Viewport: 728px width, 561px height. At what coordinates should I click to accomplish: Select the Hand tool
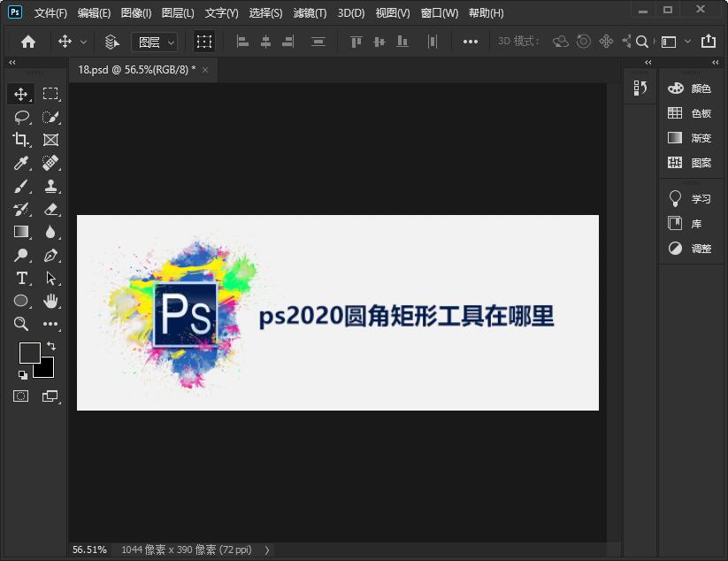pyautogui.click(x=50, y=301)
